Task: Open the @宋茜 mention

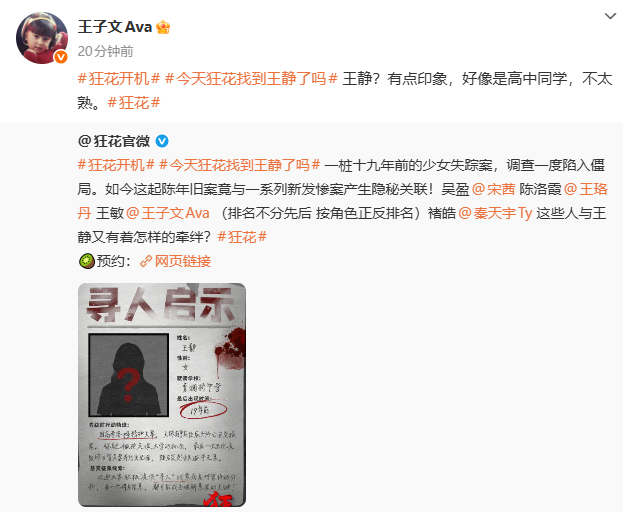Action: point(493,189)
